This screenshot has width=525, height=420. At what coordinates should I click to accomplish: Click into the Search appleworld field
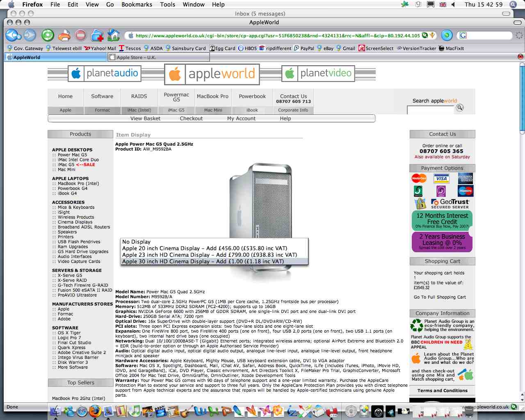(x=431, y=110)
